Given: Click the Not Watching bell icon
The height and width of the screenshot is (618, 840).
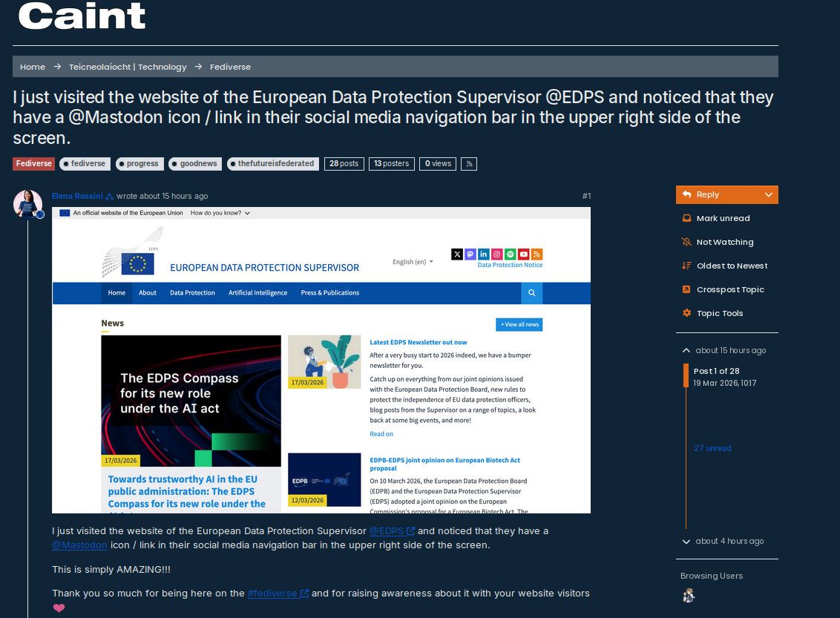Looking at the screenshot, I should coord(686,242).
